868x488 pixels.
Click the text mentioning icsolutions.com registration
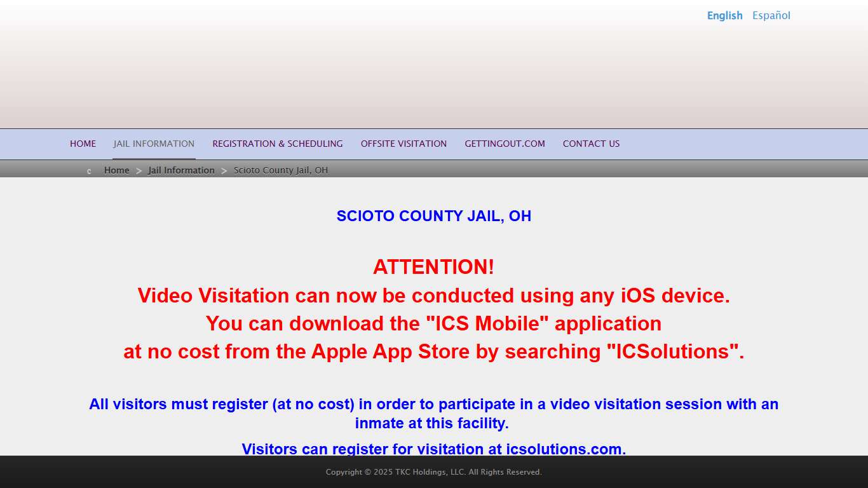coord(434,449)
